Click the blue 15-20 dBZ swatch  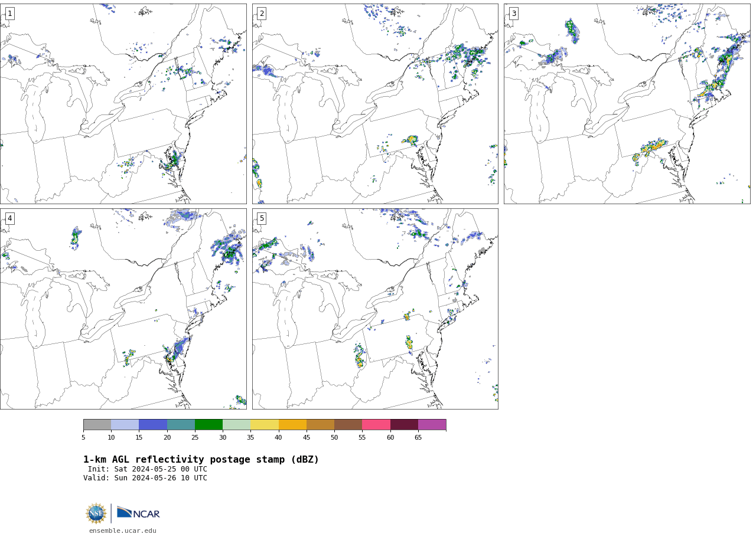[x=153, y=425]
